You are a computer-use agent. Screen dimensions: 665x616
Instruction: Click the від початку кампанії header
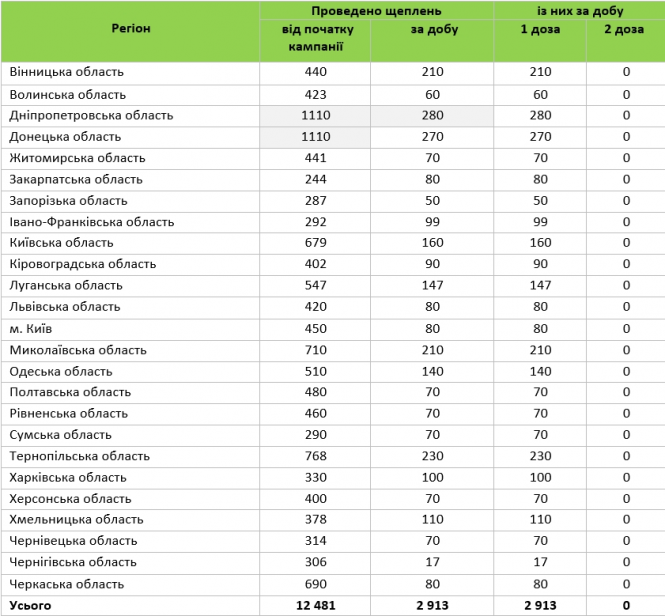316,38
